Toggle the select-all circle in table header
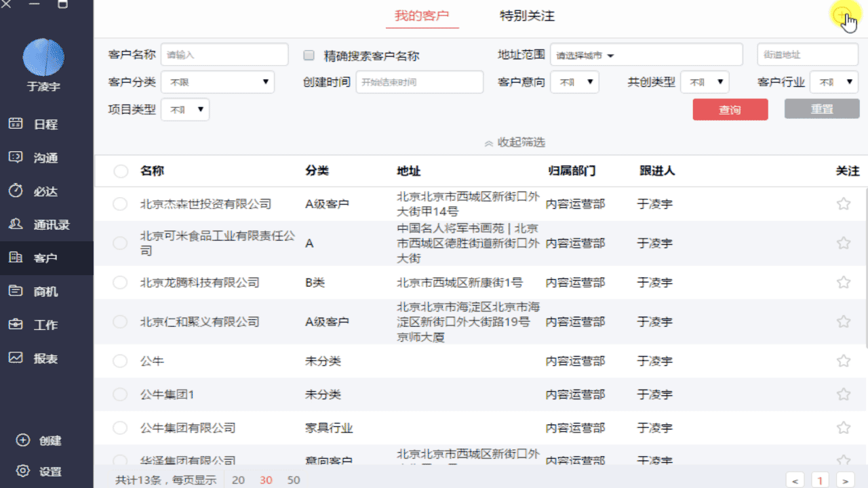This screenshot has height=488, width=868. [x=121, y=171]
